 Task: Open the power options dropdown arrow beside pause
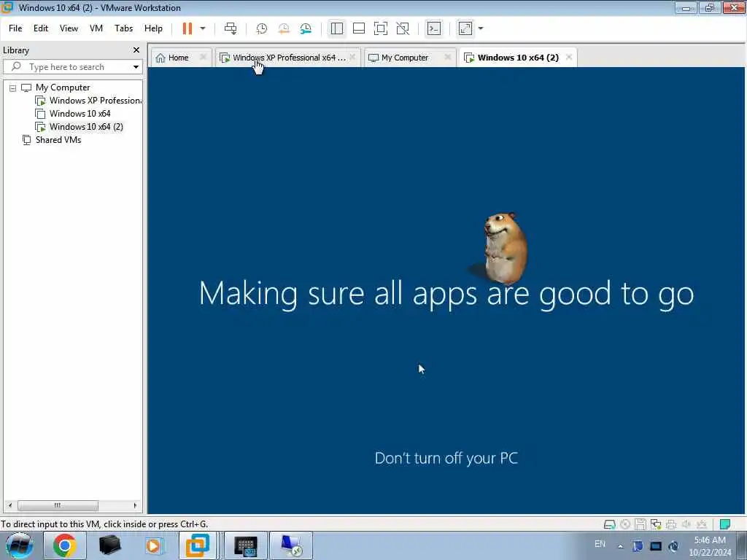pyautogui.click(x=203, y=28)
